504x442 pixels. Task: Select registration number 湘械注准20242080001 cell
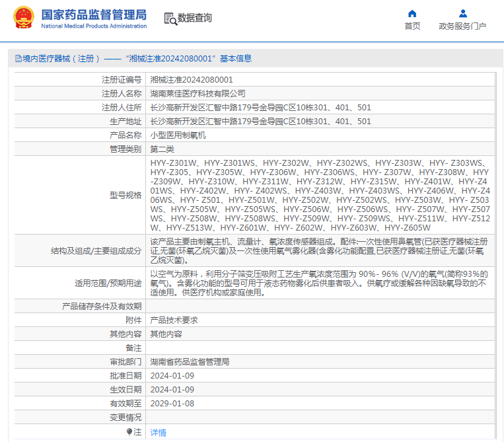coord(192,80)
